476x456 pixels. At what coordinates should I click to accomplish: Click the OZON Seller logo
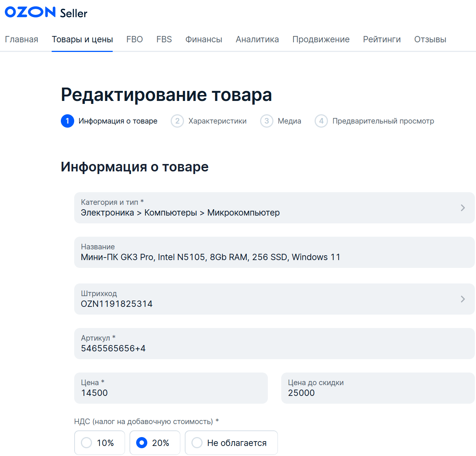(x=46, y=12)
